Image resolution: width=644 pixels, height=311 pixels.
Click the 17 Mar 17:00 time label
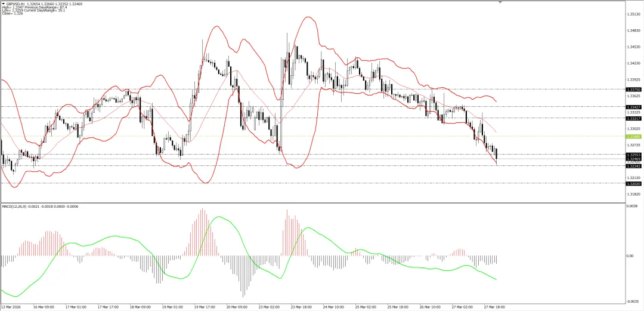(x=109, y=307)
